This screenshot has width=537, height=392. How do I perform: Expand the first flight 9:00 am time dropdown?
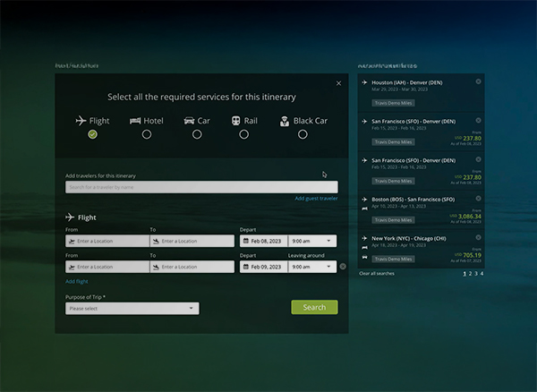tap(312, 241)
